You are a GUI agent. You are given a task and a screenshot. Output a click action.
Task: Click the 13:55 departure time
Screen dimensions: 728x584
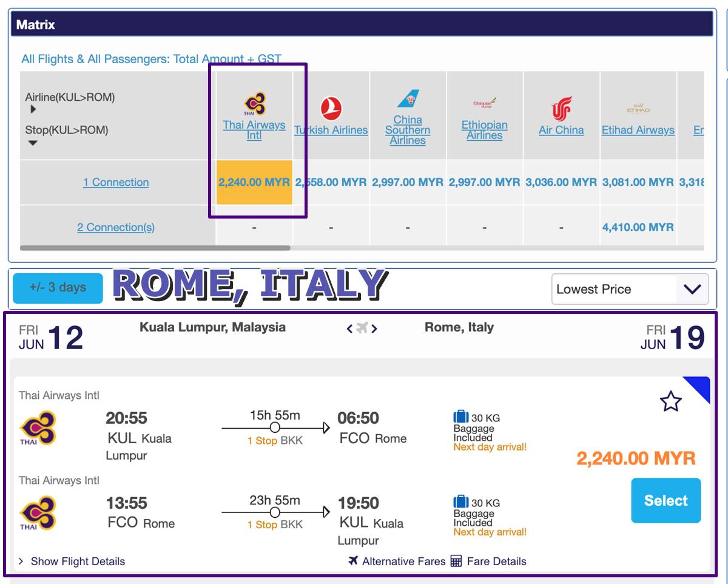point(126,503)
